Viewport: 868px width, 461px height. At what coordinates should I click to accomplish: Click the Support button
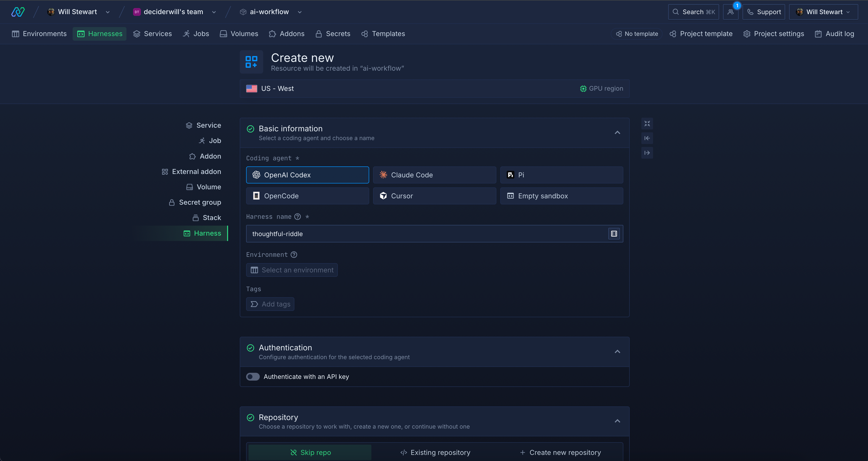pyautogui.click(x=763, y=12)
